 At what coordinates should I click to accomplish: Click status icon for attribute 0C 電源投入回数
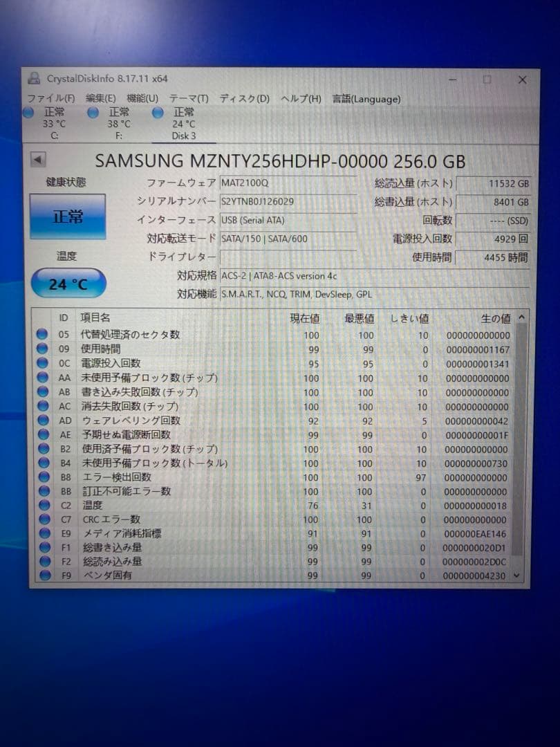pyautogui.click(x=42, y=362)
